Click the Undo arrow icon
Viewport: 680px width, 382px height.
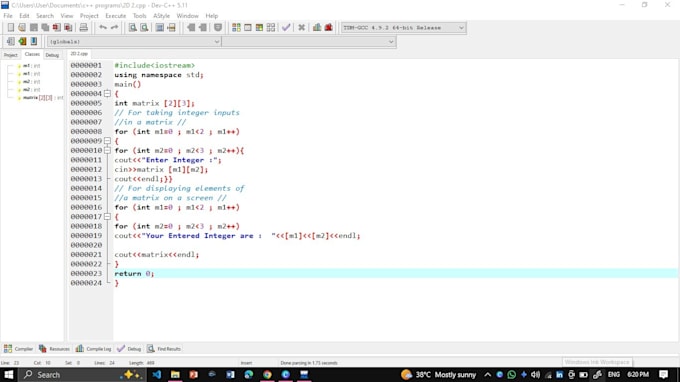click(103, 28)
